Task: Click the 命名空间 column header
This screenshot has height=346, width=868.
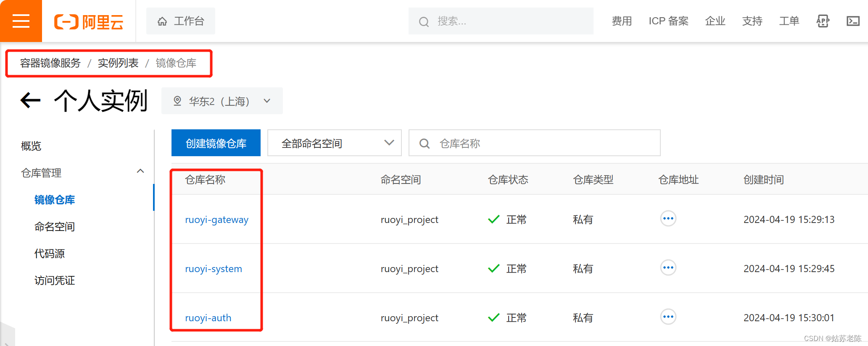Action: click(x=401, y=180)
